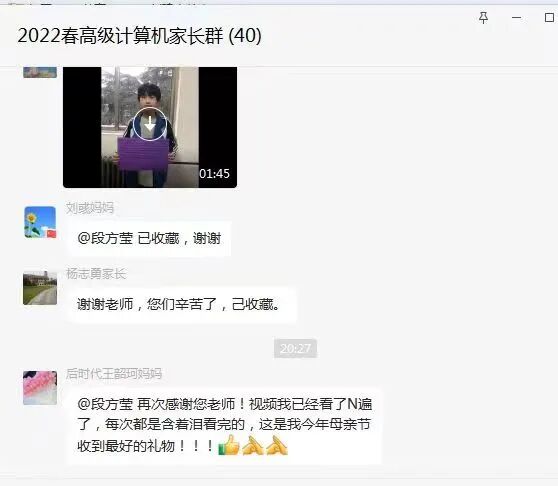Minimize the chat window

tap(516, 17)
